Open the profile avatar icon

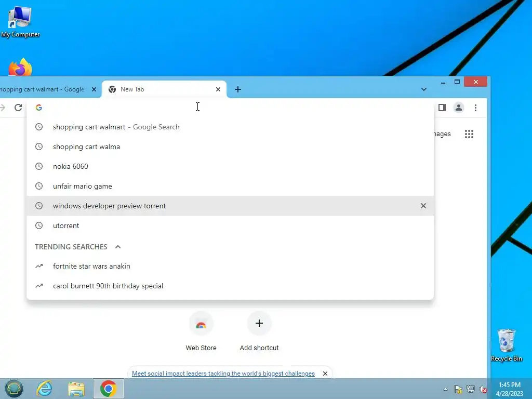458,108
